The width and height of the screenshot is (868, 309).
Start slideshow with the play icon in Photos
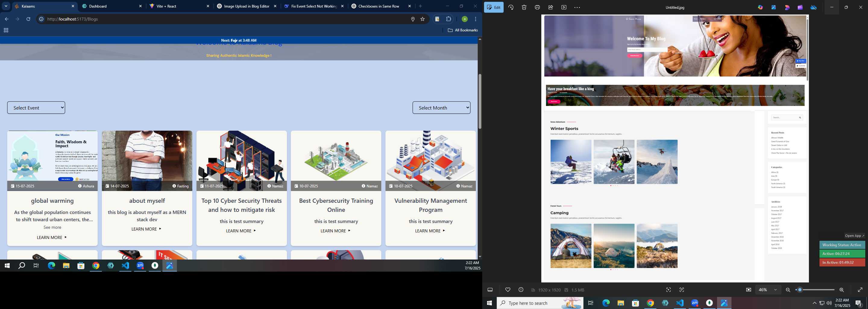click(x=564, y=7)
